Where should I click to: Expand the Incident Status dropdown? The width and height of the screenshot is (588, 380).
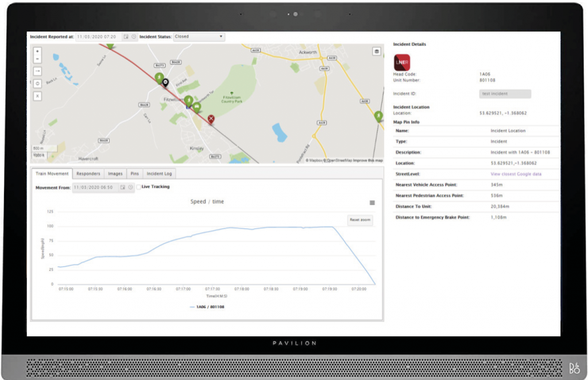[x=199, y=37]
